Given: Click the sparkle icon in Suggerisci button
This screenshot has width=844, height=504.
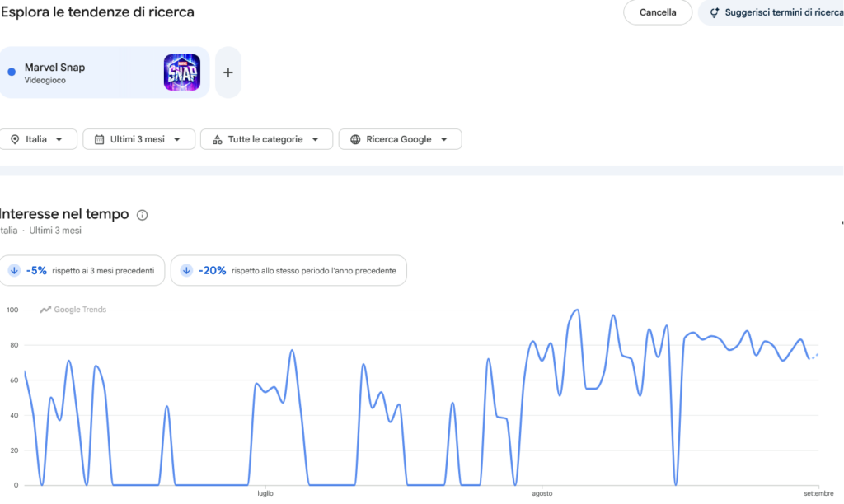Looking at the screenshot, I should (714, 13).
